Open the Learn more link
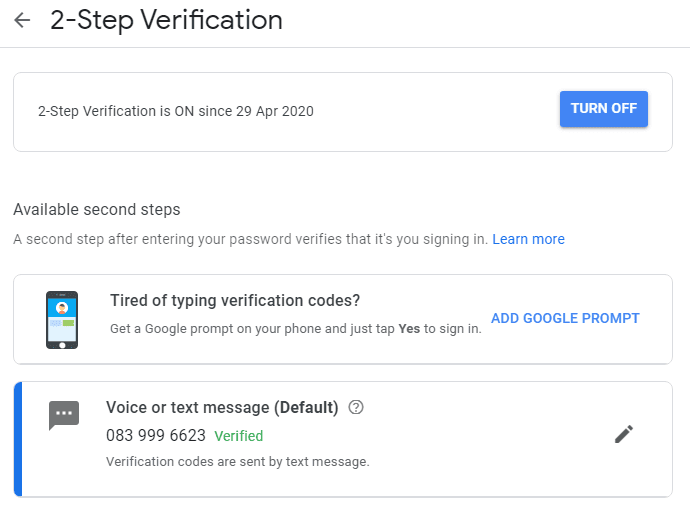690x512 pixels. pos(528,240)
